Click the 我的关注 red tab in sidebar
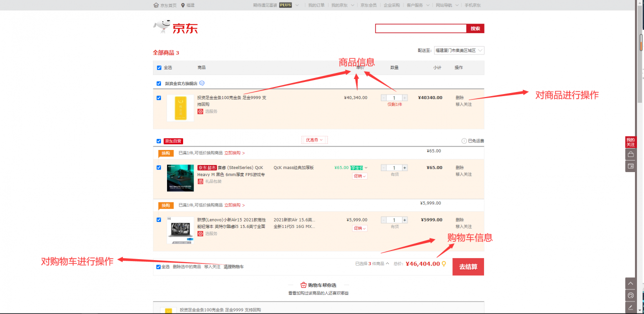The width and height of the screenshot is (644, 314). (x=630, y=142)
